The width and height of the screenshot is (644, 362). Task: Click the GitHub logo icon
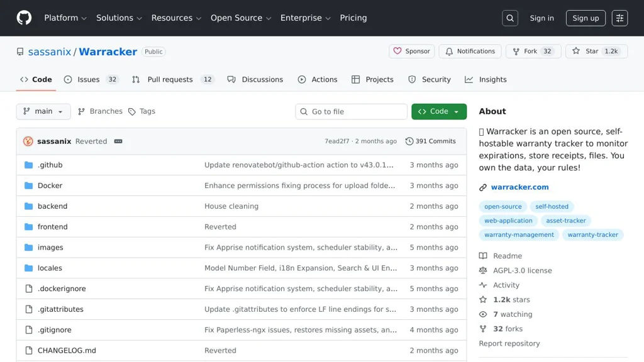[x=24, y=18]
